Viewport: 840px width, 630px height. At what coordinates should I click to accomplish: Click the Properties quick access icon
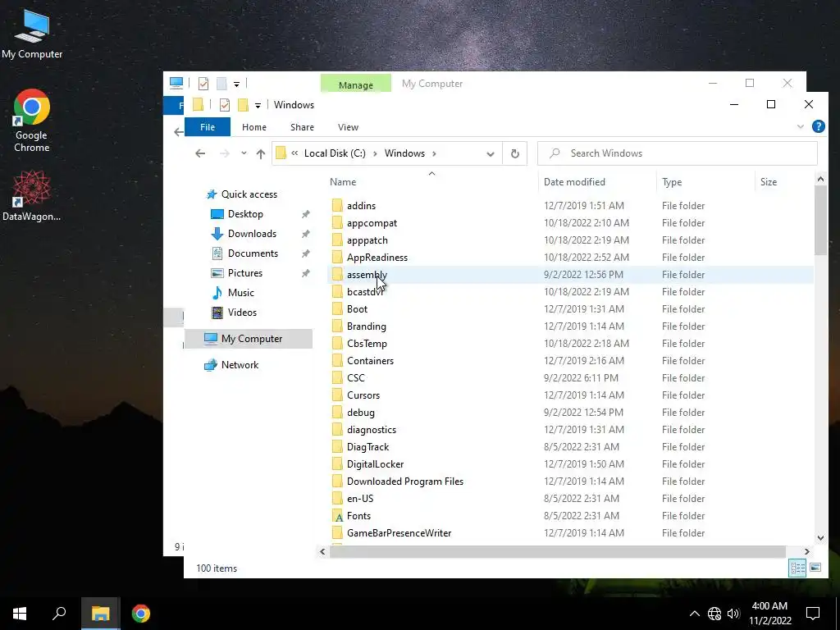(x=225, y=105)
